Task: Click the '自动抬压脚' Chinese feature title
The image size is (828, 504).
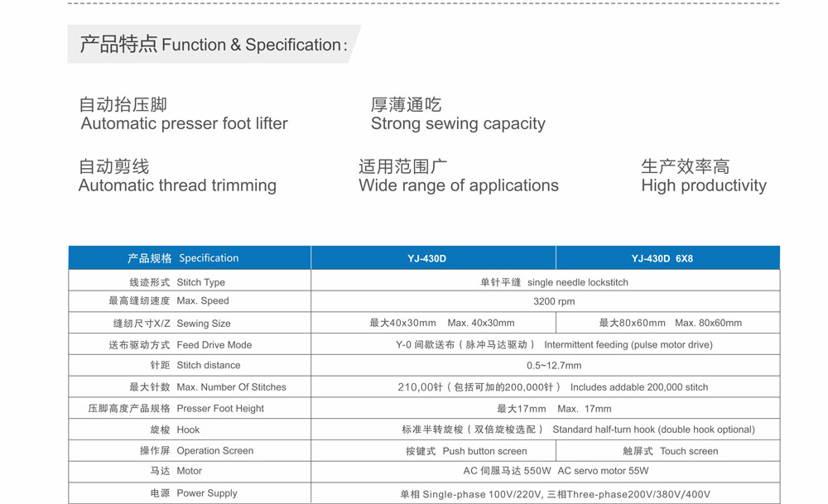Action: [x=123, y=104]
